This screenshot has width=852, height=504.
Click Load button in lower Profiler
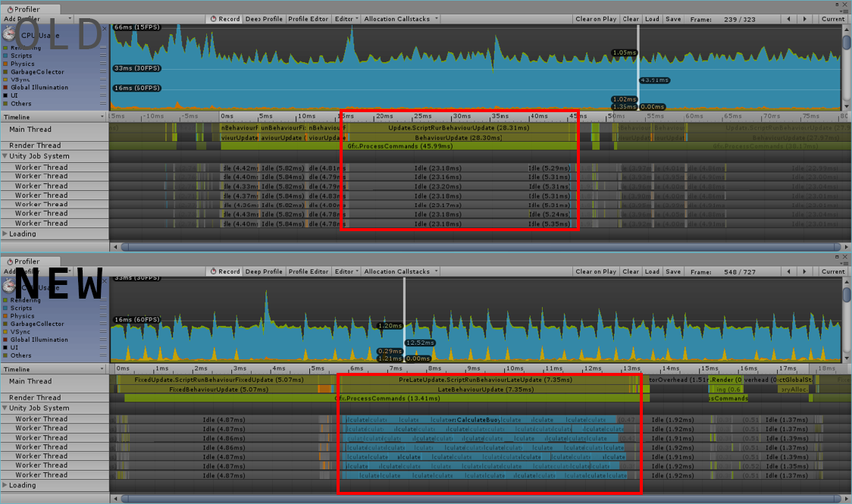tap(652, 271)
